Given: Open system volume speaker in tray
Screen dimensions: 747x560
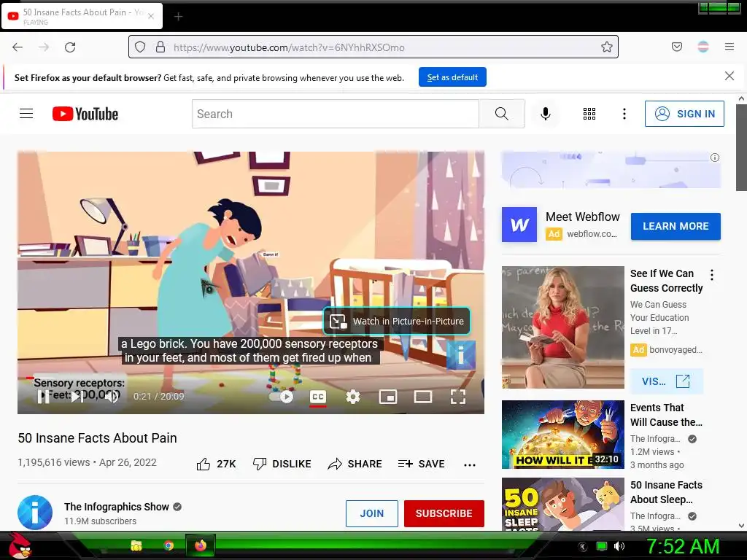Looking at the screenshot, I should click(x=619, y=546).
